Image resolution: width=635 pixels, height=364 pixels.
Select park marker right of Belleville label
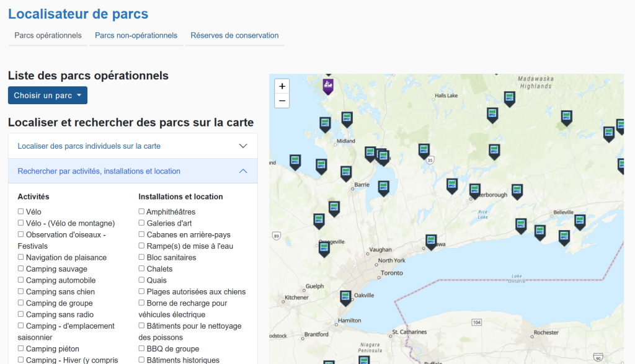pos(580,222)
